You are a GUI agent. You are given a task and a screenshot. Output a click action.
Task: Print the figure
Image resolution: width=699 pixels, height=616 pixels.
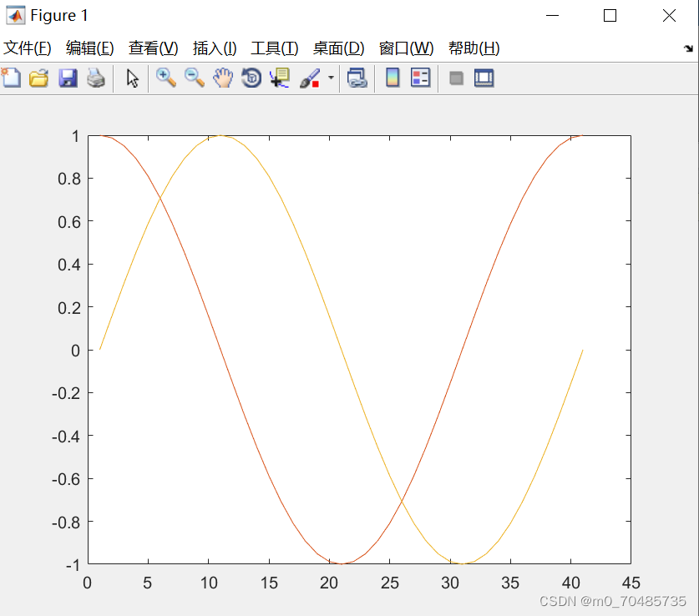95,78
